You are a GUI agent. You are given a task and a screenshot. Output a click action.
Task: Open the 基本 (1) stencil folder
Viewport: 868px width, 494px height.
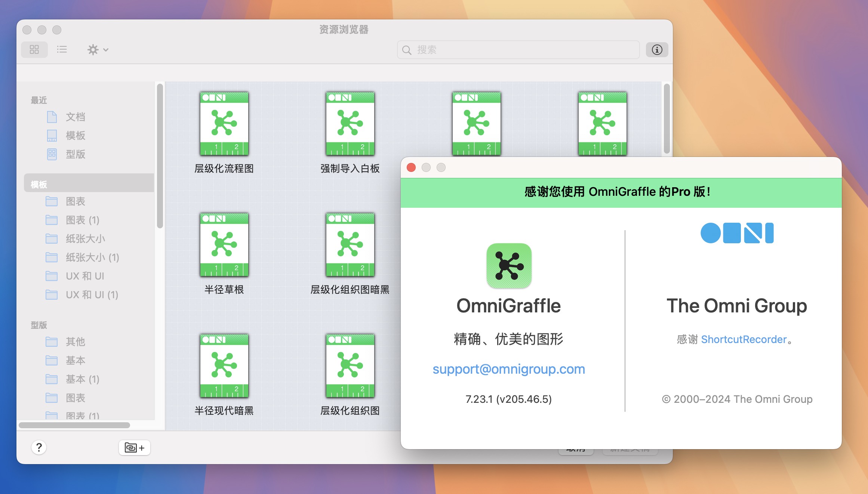click(72, 379)
